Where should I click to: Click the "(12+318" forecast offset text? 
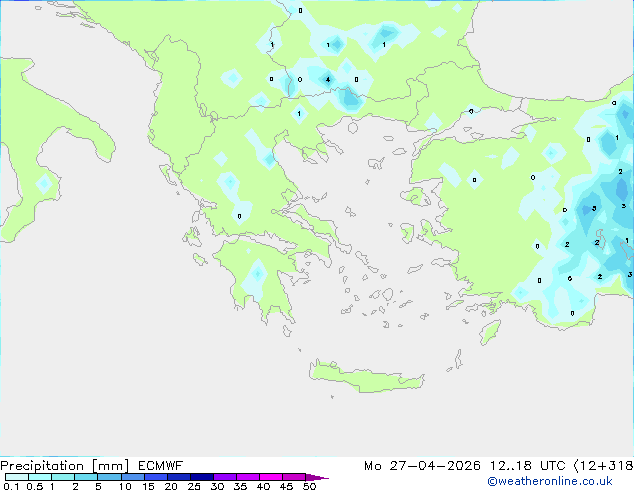pyautogui.click(x=604, y=466)
